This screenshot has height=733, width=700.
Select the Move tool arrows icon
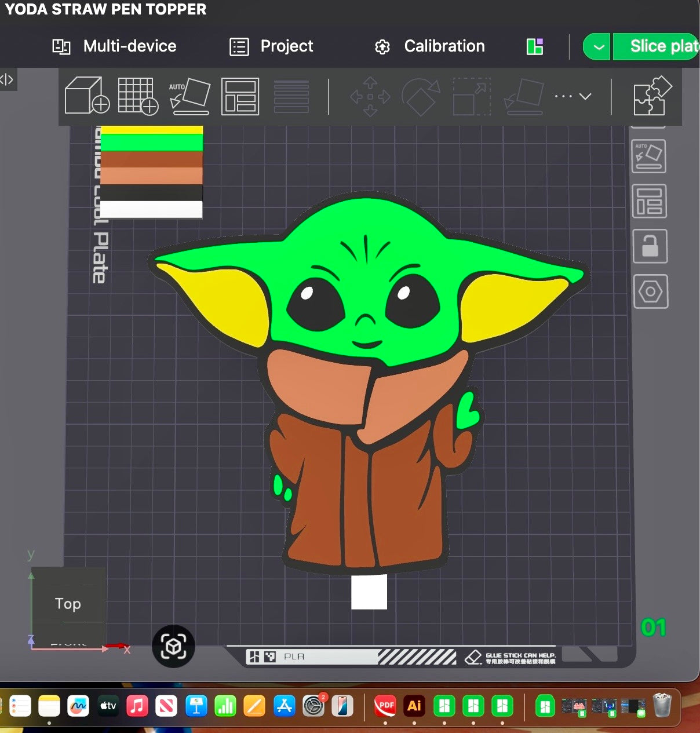(370, 97)
